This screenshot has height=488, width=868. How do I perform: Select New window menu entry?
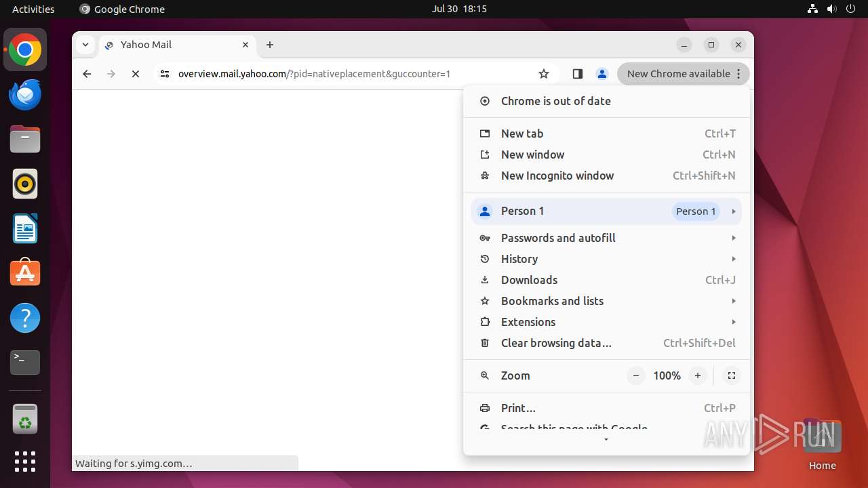607,155
